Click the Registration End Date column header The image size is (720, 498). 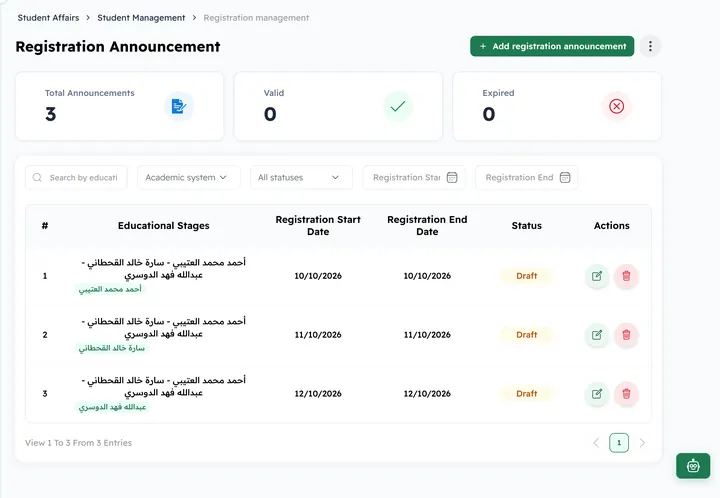coord(427,225)
